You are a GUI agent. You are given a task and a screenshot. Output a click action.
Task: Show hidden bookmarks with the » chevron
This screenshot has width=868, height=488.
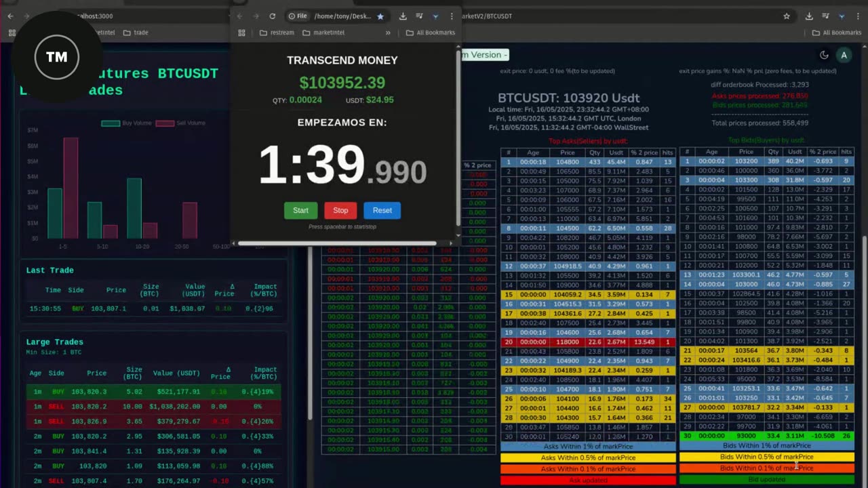point(388,33)
